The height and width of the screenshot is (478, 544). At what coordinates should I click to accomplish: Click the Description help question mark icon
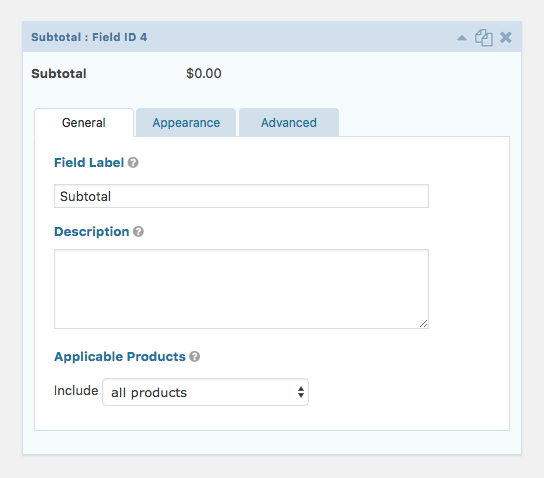pyautogui.click(x=138, y=231)
